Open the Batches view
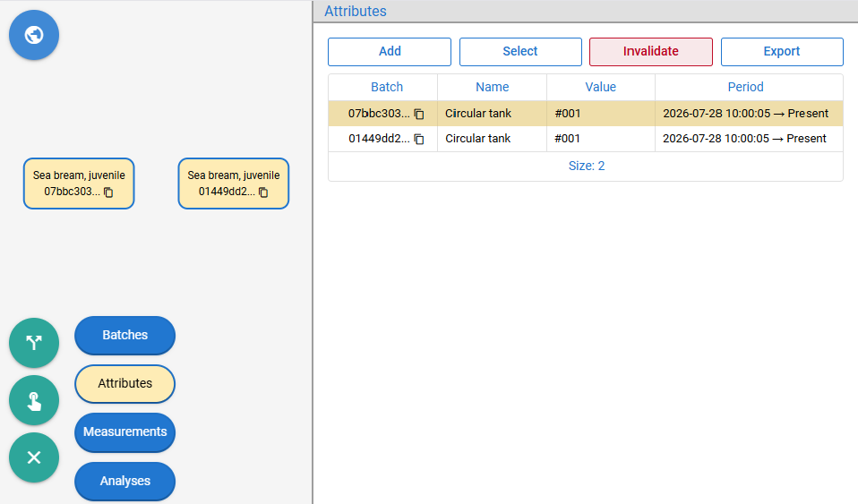This screenshot has width=858, height=504. pos(124,335)
